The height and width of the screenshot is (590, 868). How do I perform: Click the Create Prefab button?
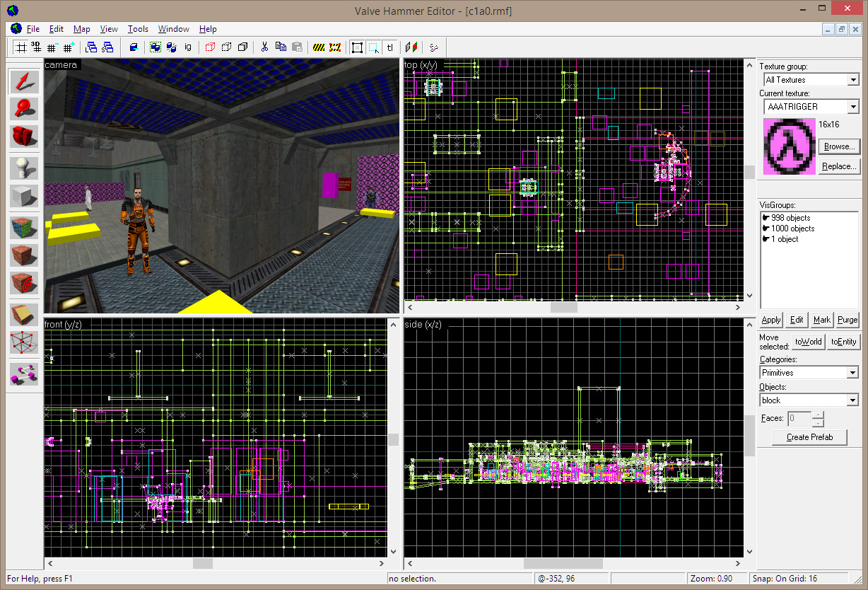[x=810, y=437]
